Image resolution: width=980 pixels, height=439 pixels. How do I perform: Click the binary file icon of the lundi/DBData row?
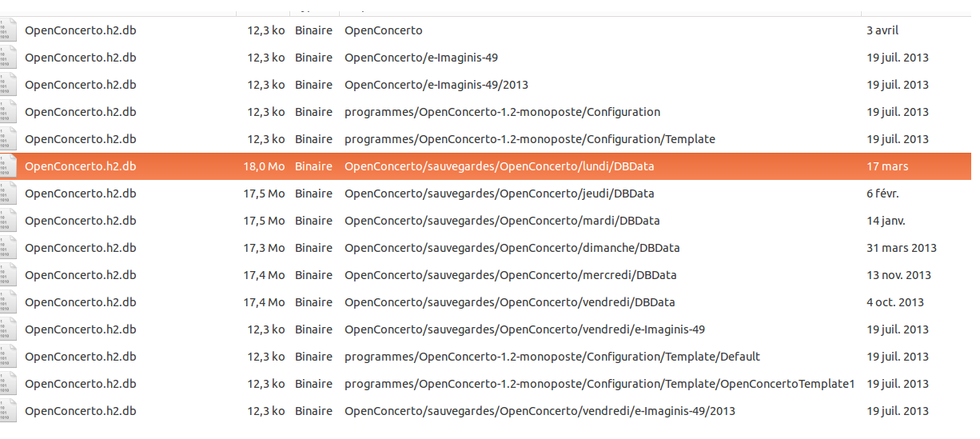tap(7, 166)
